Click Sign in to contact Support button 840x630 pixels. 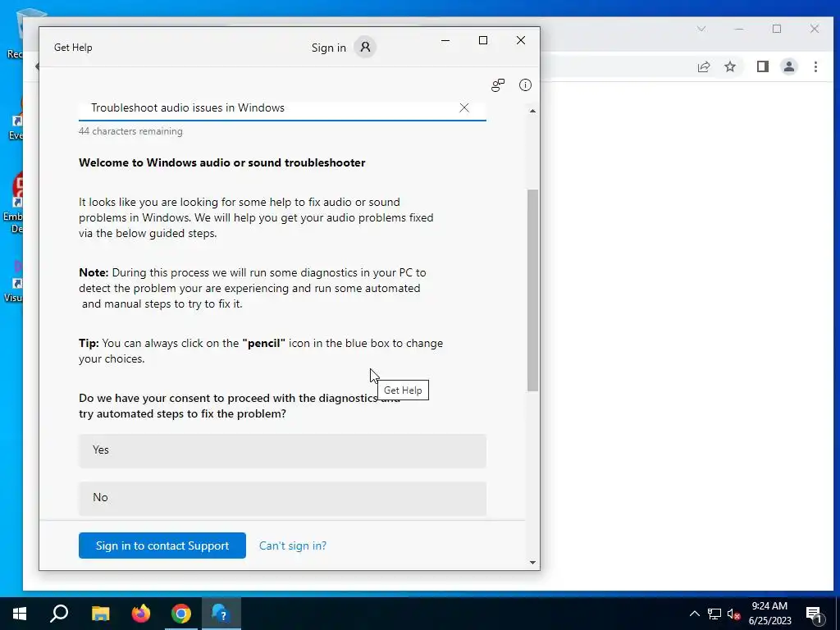[162, 546]
